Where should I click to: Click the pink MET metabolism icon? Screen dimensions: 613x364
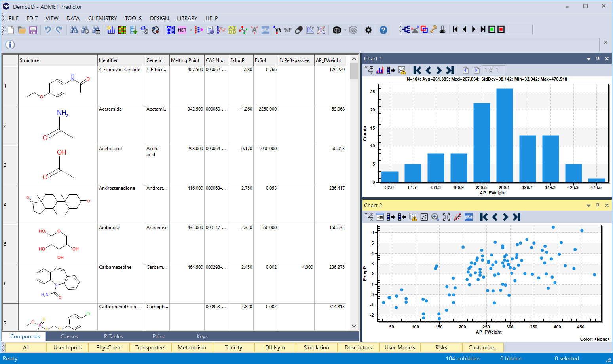[x=182, y=30]
